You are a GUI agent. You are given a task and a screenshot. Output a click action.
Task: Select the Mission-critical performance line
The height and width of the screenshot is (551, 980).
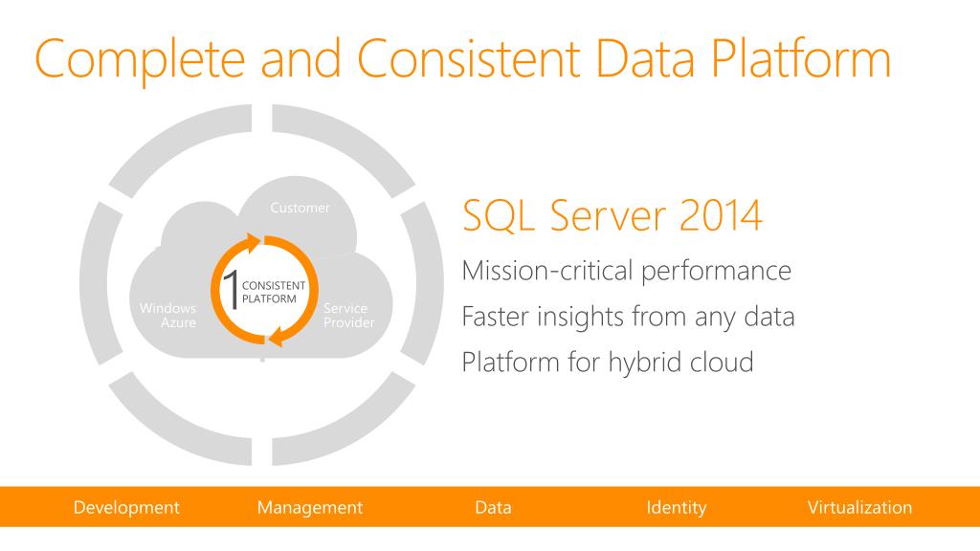627,271
